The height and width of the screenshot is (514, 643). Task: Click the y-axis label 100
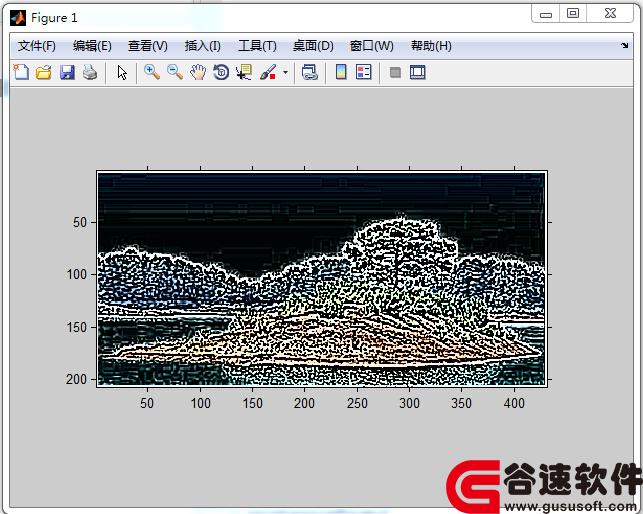77,274
